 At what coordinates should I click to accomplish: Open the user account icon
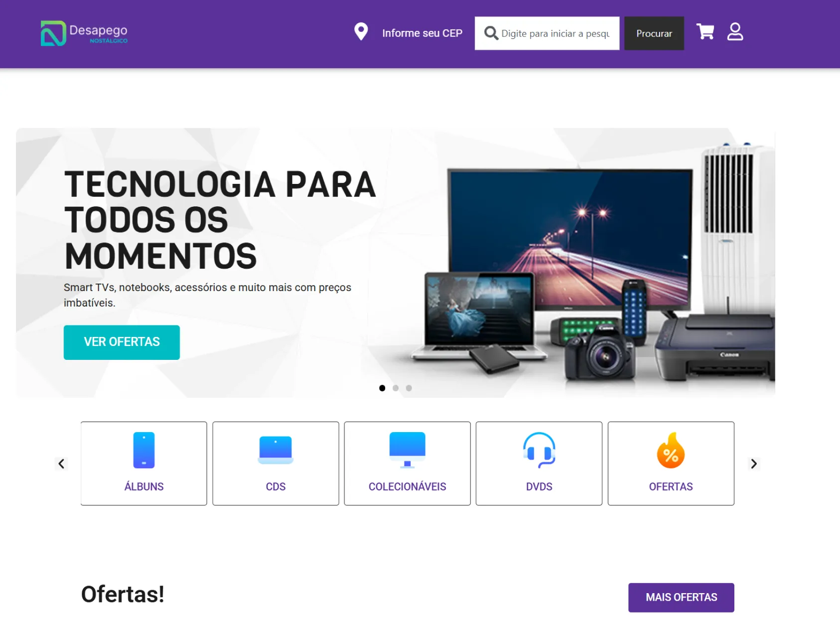(x=735, y=32)
